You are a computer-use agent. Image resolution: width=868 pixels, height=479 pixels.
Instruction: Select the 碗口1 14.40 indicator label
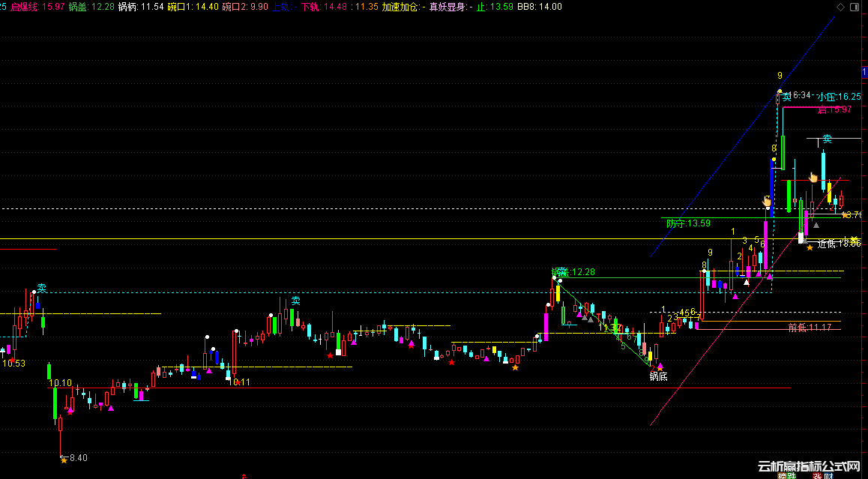point(193,7)
